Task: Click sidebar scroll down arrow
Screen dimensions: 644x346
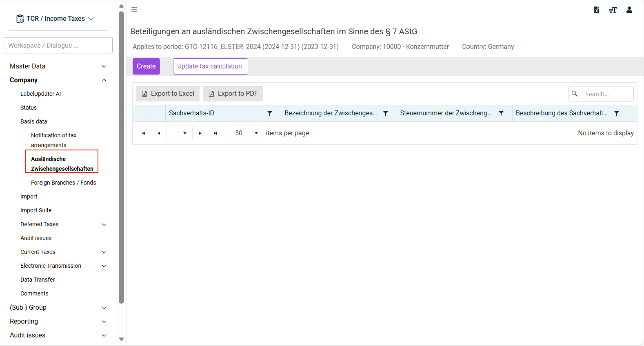Action: 121,339
